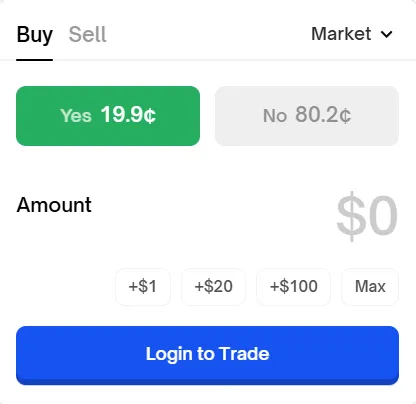Click the 80.2¢ price on No
Image resolution: width=416 pixels, height=404 pixels.
tap(323, 115)
